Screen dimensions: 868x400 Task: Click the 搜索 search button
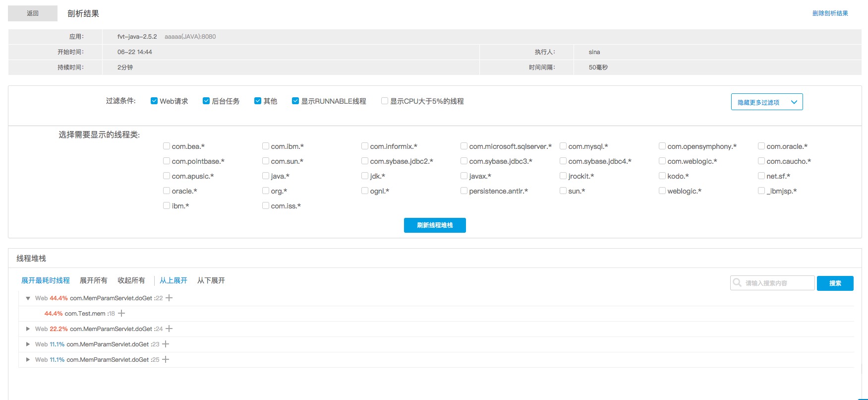835,283
